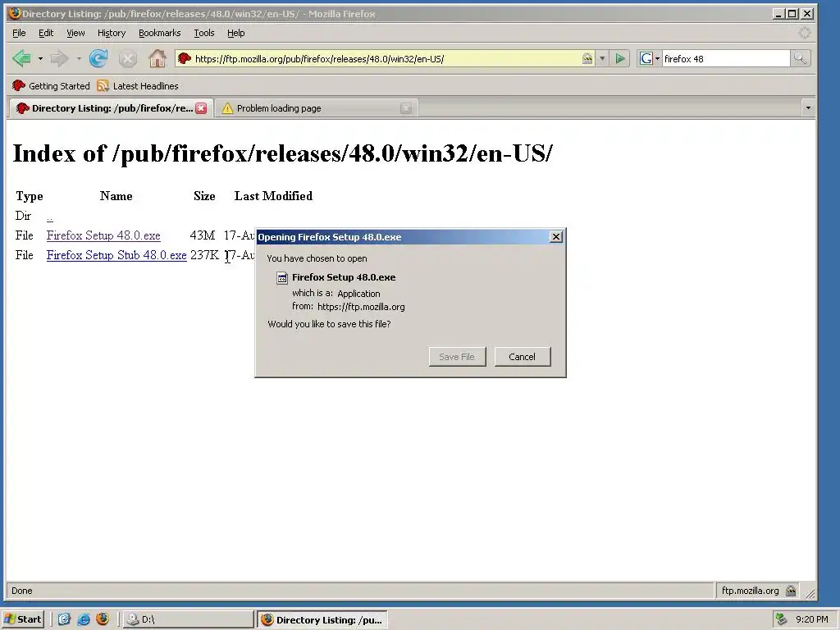Click the Show Desktop quick launch icon
Screen dimensions: 840x630
coord(64,619)
